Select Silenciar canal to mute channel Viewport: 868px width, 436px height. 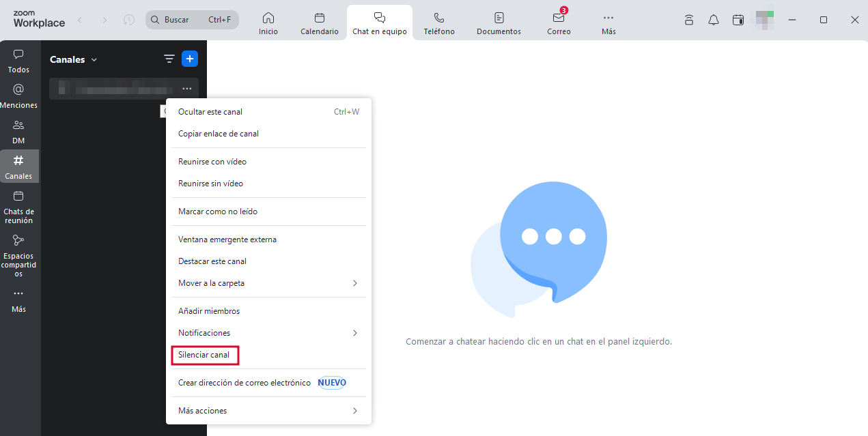click(x=204, y=355)
